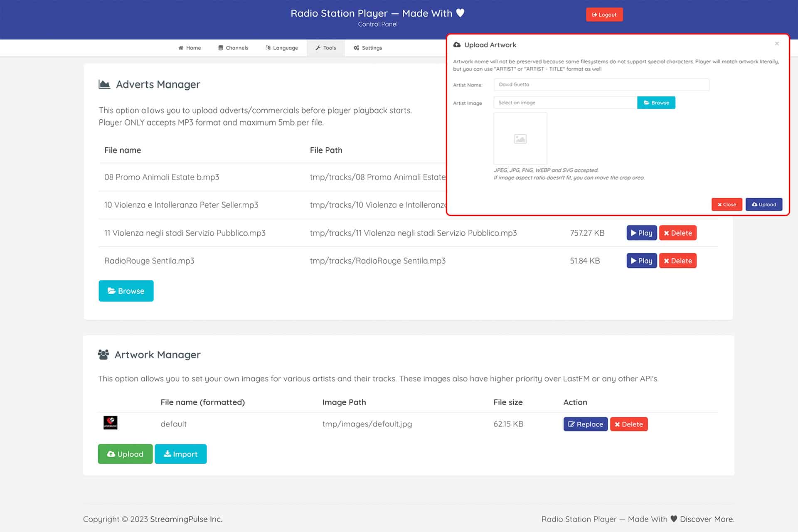Play the RadioRouge Sentila advert
This screenshot has height=532, width=798.
(x=641, y=261)
